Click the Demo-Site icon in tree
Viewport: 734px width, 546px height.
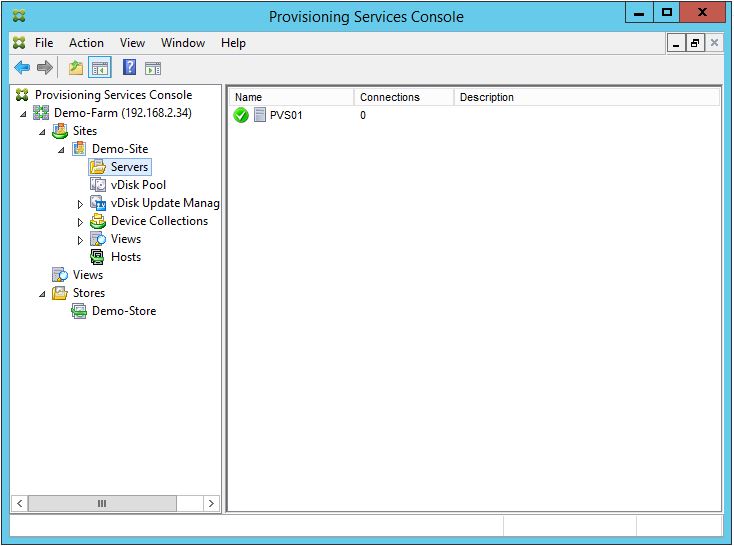(x=79, y=149)
